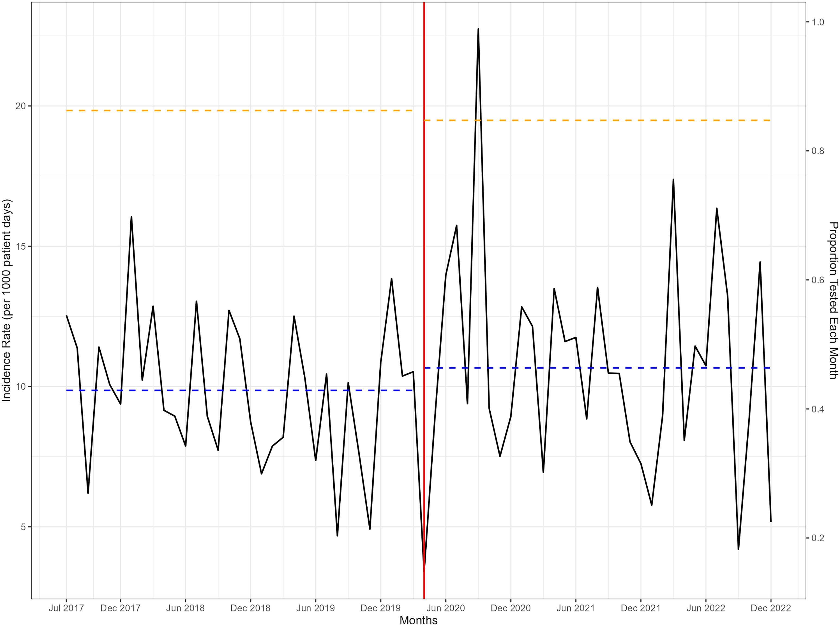The width and height of the screenshot is (840, 626).
Task: Click the Dec 2018 x-axis label
Action: pos(250,608)
